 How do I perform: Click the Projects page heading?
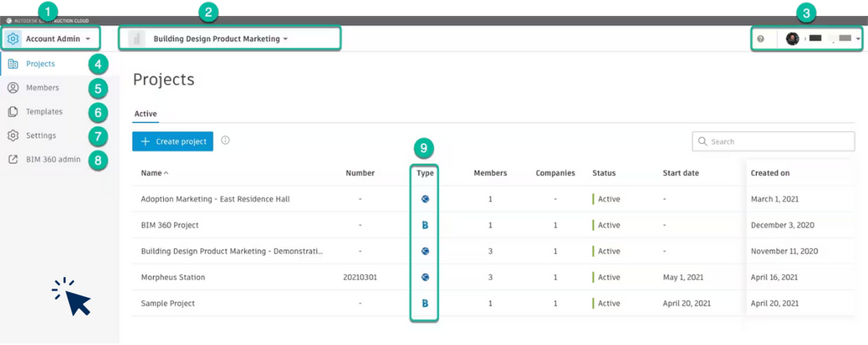[164, 80]
